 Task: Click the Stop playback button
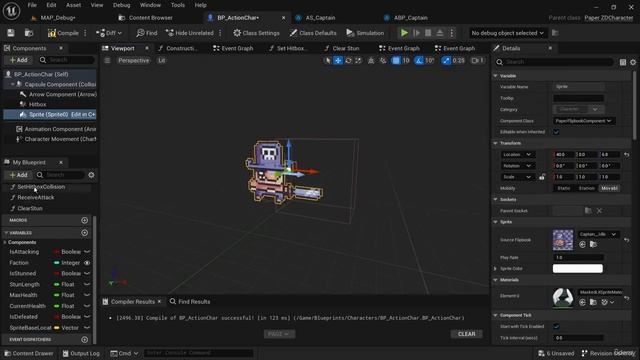click(428, 33)
